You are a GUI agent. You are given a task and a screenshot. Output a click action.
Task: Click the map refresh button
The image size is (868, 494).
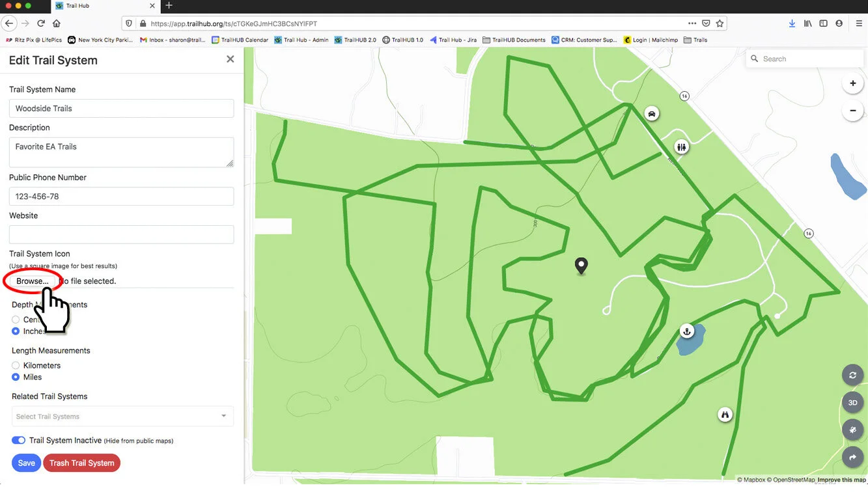(x=852, y=376)
